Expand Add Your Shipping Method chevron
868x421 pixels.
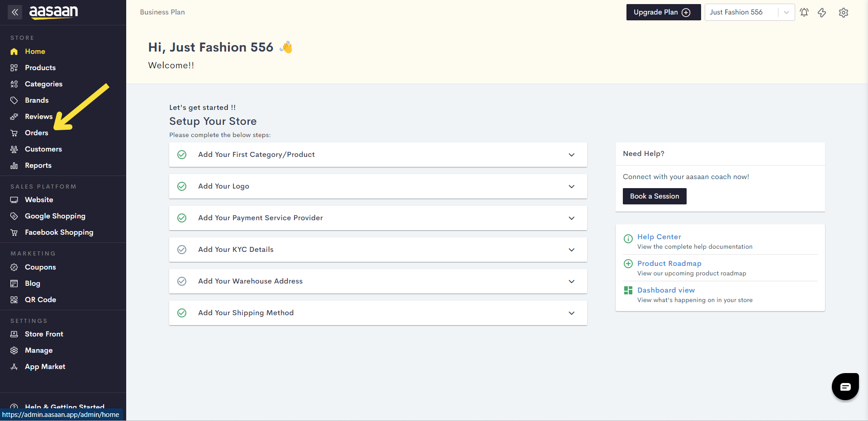tap(572, 313)
